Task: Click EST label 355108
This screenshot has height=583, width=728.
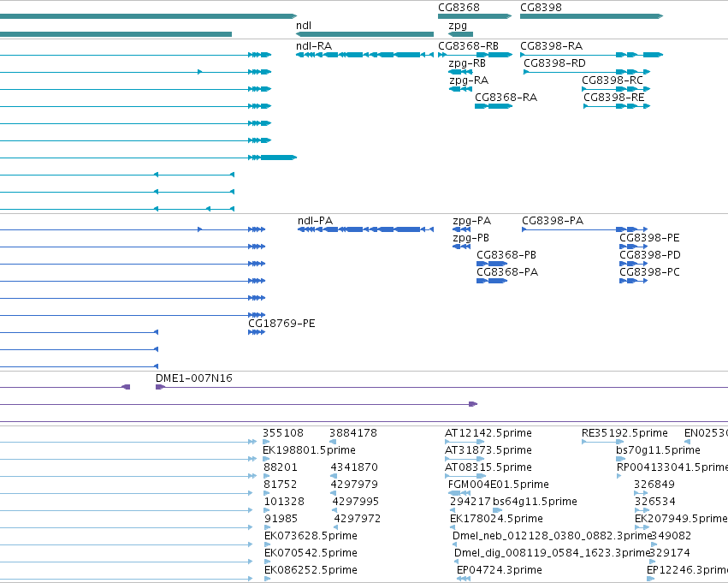Action: tap(283, 433)
